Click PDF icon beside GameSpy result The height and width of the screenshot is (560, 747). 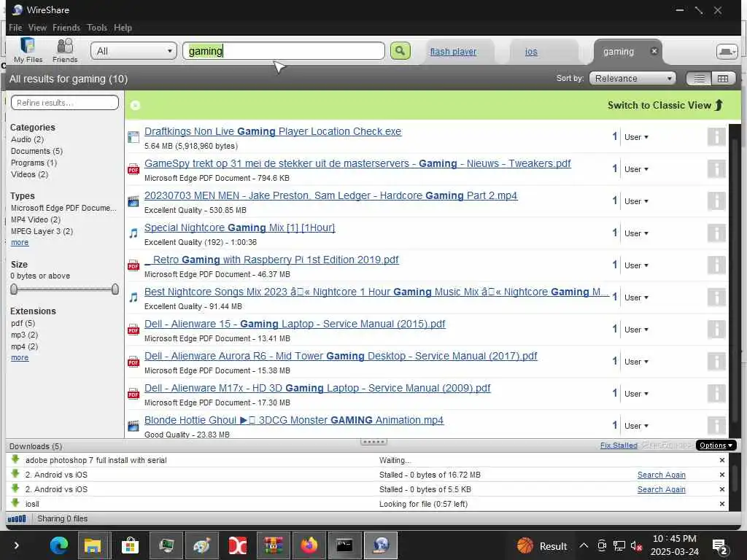point(133,169)
